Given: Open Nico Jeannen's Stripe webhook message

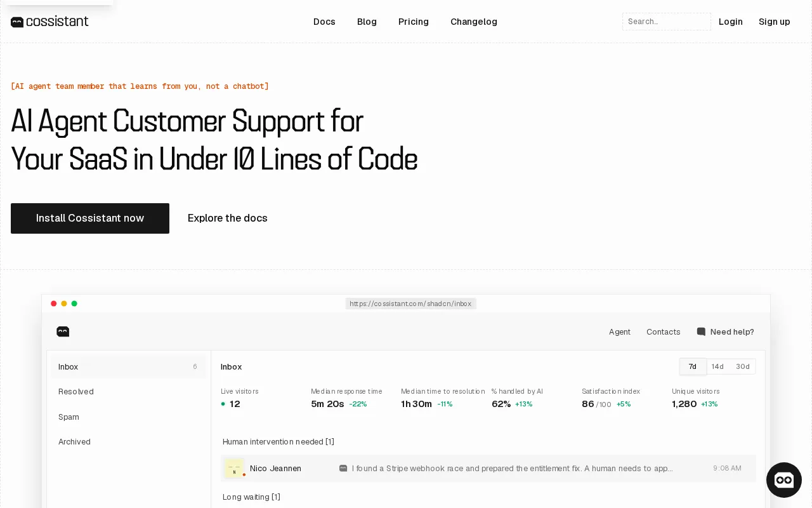Looking at the screenshot, I should (x=488, y=469).
